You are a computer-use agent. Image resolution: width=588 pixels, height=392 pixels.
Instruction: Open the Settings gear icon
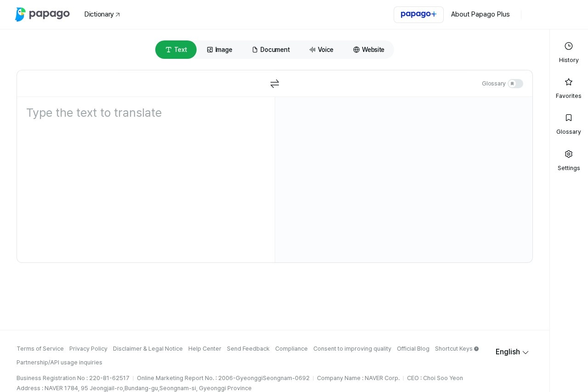pos(569,154)
